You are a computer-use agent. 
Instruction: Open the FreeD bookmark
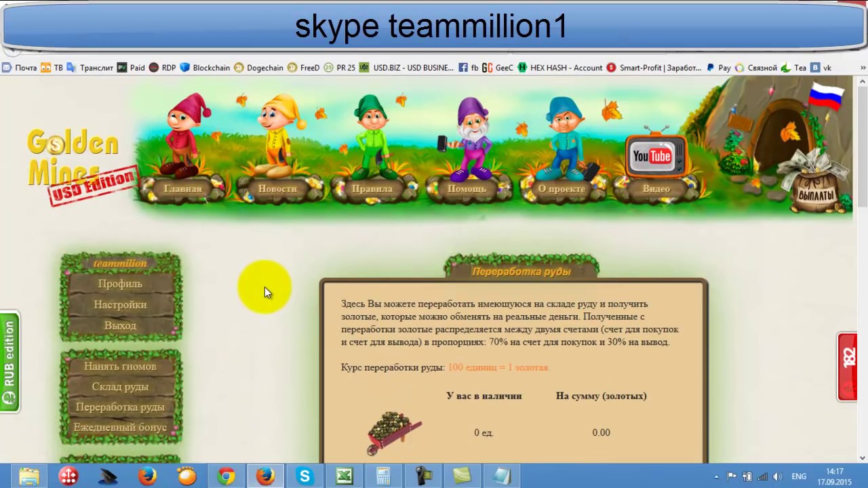pos(303,68)
